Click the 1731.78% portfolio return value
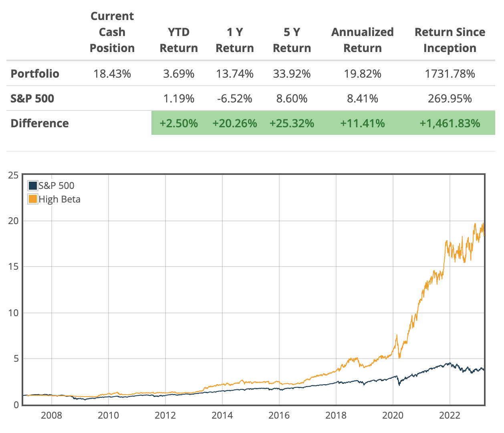The height and width of the screenshot is (433, 504). pos(450,74)
